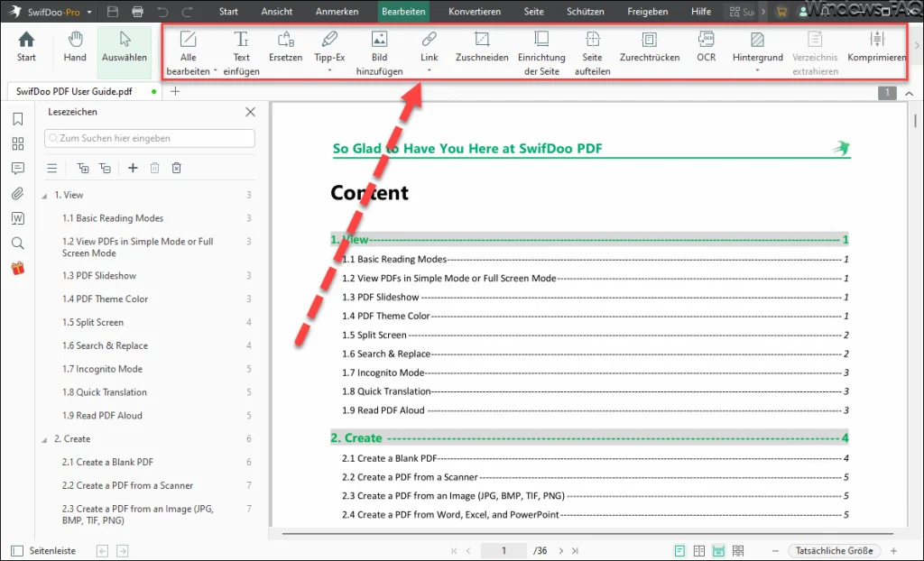Click the collapse all bookmarks icon
Viewport: 924px width, 561px height.
(x=105, y=168)
